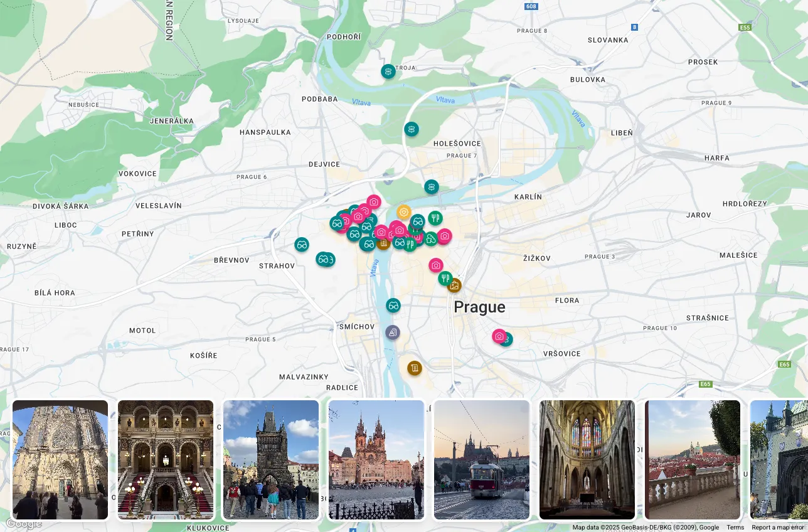This screenshot has height=532, width=808.
Task: Click the Map data copyright text
Action: (x=646, y=528)
